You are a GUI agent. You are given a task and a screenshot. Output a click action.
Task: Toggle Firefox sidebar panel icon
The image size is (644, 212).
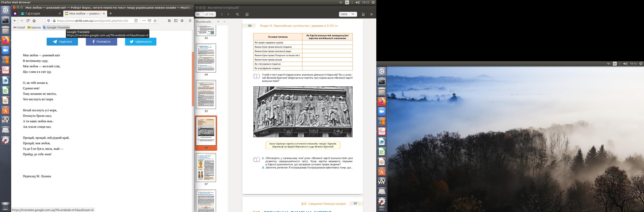pyautogui.click(x=176, y=21)
